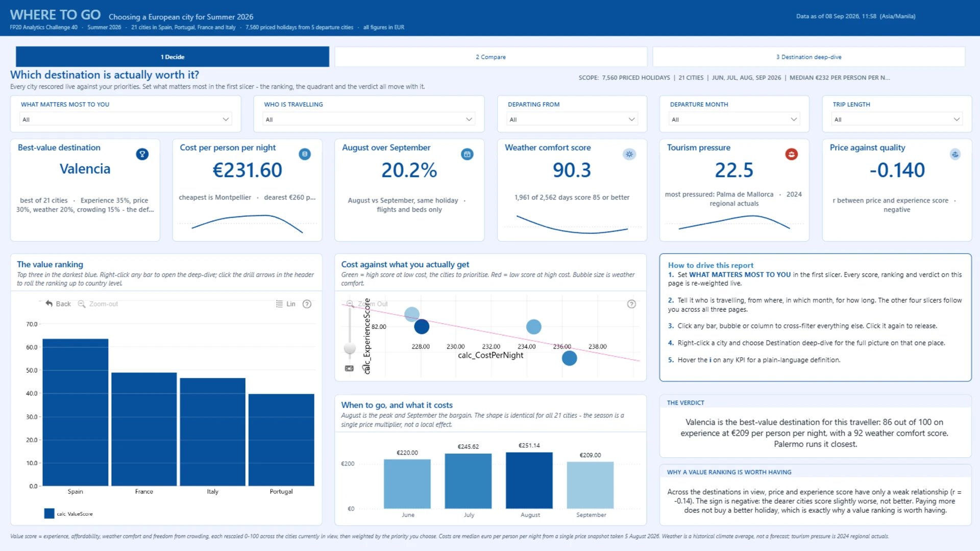Open the What Matters Most To You dropdown
The width and height of the screenshot is (980, 551).
click(x=126, y=119)
